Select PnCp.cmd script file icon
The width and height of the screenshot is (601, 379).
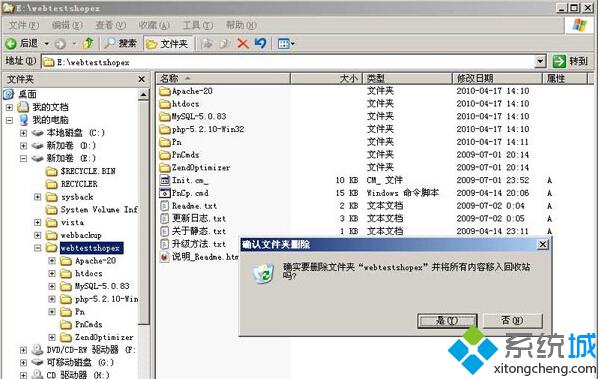pos(165,193)
